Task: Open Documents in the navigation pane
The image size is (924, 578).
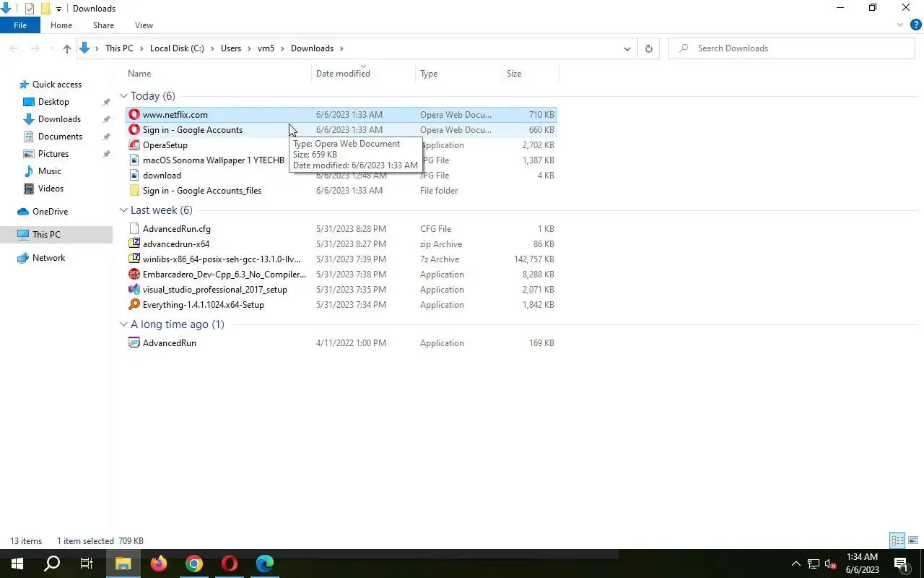Action: (x=60, y=137)
